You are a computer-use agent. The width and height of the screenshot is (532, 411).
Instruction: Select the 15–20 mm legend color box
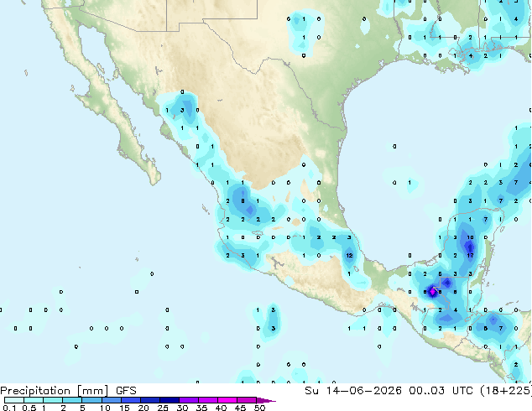click(x=131, y=400)
